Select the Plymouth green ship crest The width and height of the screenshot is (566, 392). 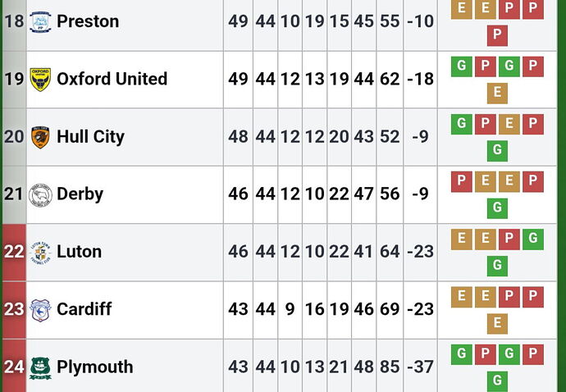tap(40, 368)
